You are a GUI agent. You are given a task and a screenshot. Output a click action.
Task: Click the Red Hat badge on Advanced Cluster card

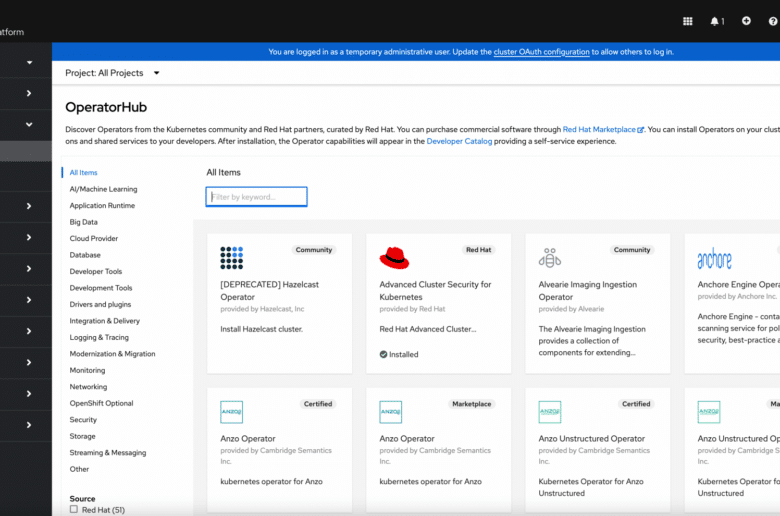(479, 250)
